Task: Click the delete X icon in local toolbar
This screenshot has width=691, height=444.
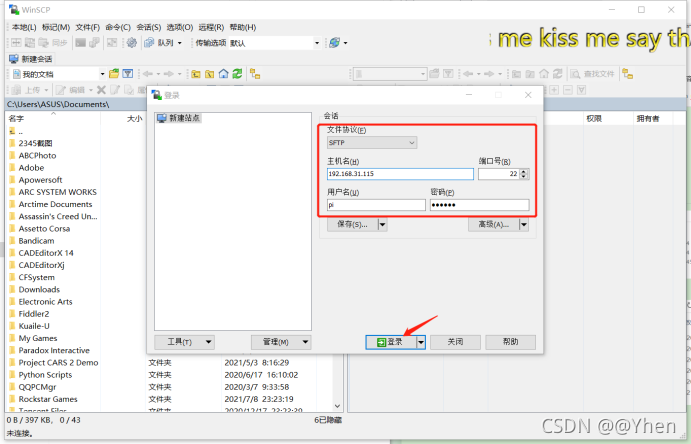Action: click(x=101, y=90)
